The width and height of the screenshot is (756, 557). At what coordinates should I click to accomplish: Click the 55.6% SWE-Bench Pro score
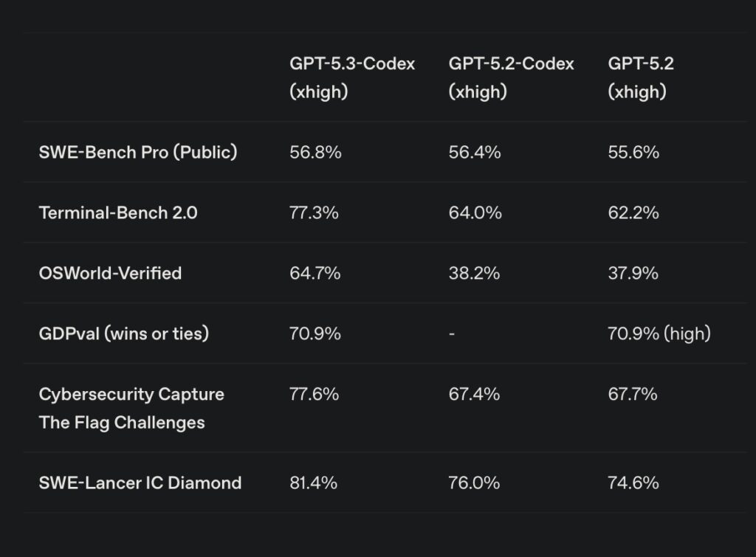633,152
